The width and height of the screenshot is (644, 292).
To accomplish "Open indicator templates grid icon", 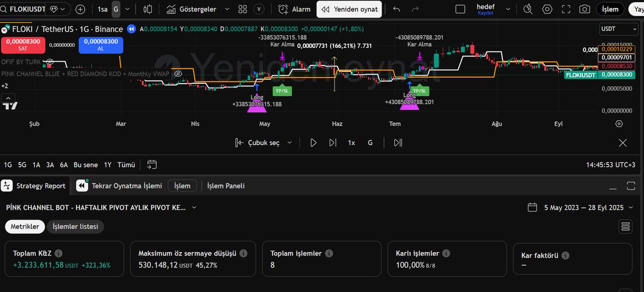I will pyautogui.click(x=243, y=9).
